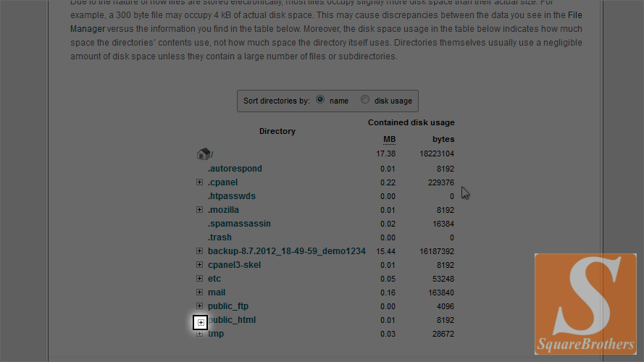The image size is (644, 362).
Task: Select the "name" sort radio button
Action: [320, 101]
